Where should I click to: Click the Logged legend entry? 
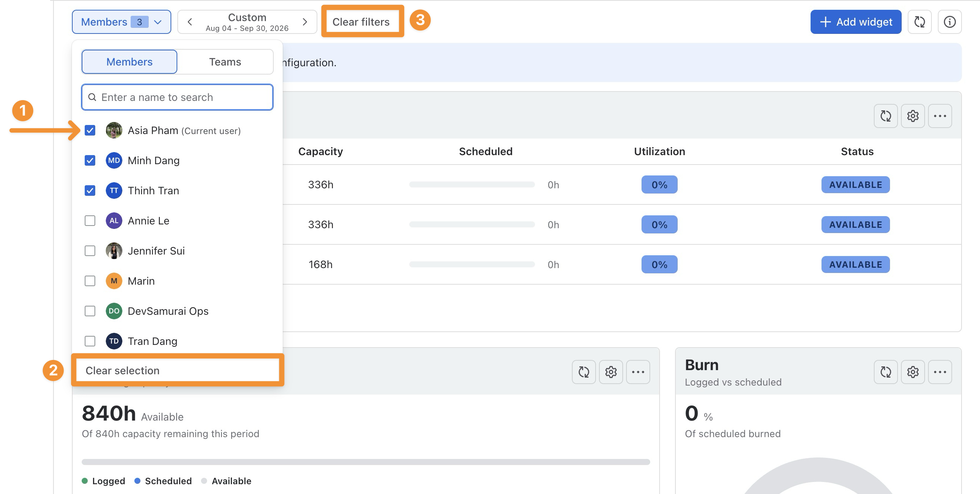click(x=104, y=481)
